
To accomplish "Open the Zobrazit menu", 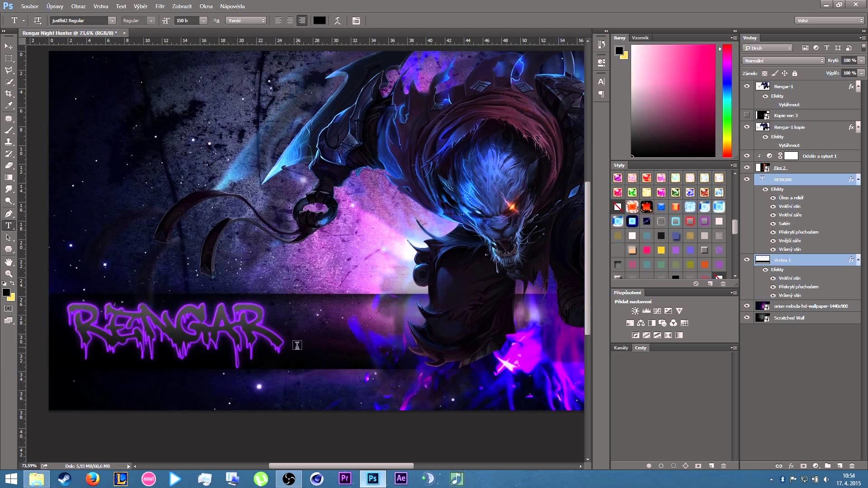I will [x=182, y=6].
